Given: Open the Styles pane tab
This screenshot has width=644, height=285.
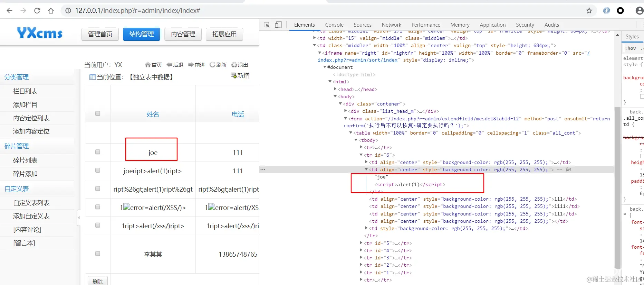Looking at the screenshot, I should (x=632, y=37).
